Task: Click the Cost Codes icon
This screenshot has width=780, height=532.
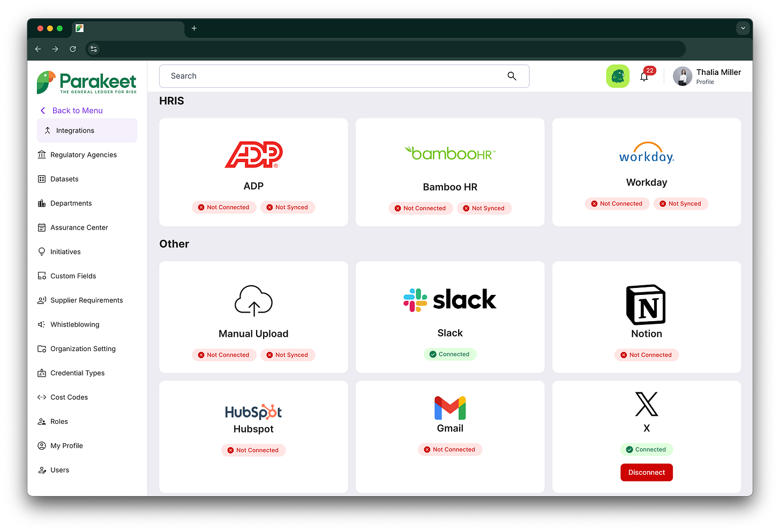Action: point(42,397)
